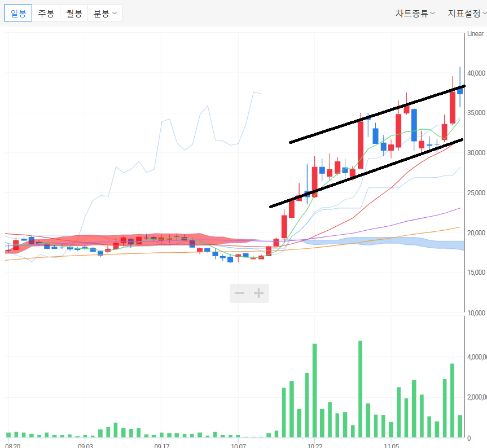Click the 15,000 price axis label
Image resolution: width=487 pixels, height=448 pixels.
(x=476, y=273)
